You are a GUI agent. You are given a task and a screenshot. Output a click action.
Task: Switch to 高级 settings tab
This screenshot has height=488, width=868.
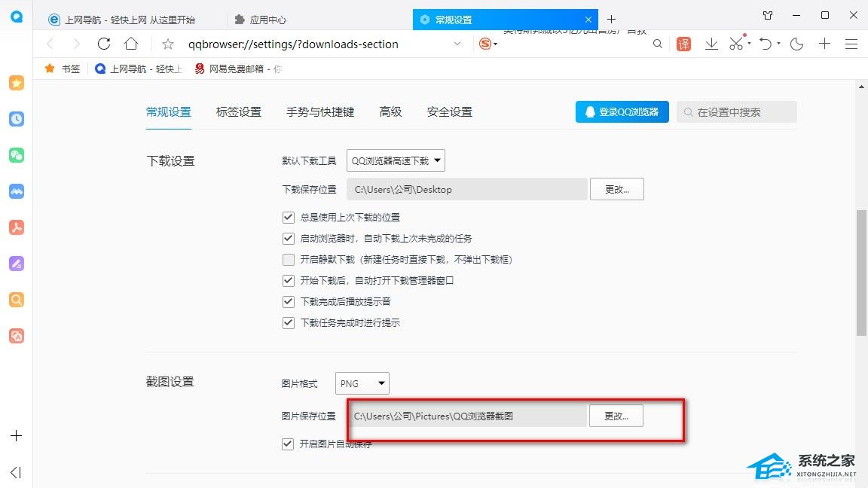(390, 111)
